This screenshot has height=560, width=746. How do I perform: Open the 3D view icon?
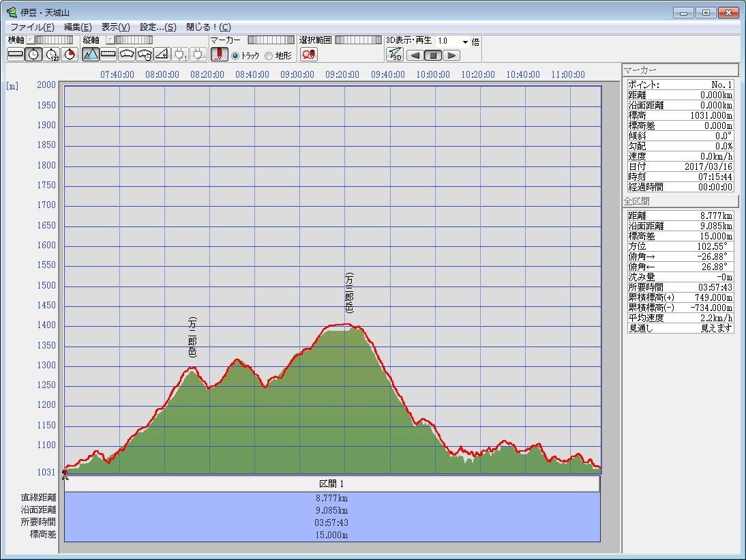[x=394, y=55]
